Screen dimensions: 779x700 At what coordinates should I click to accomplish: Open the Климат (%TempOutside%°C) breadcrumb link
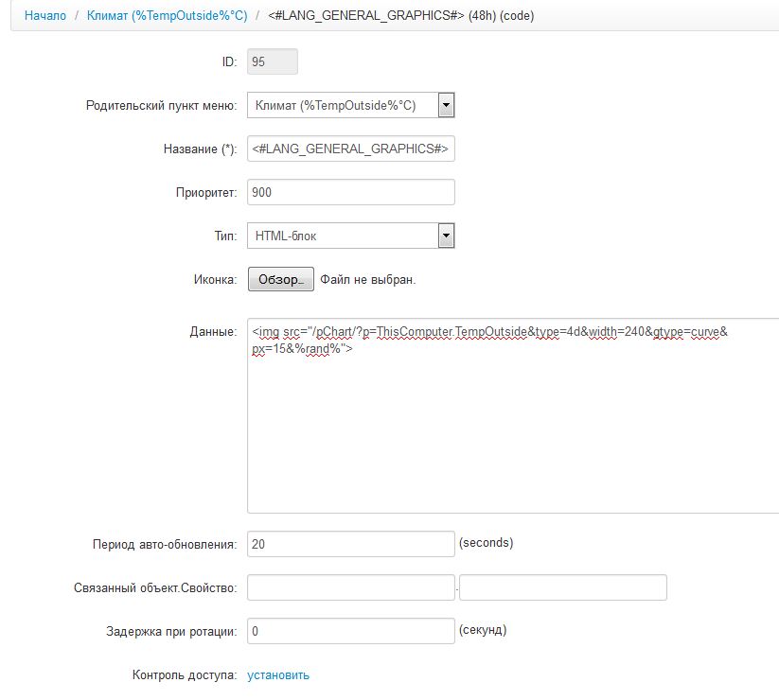(167, 16)
